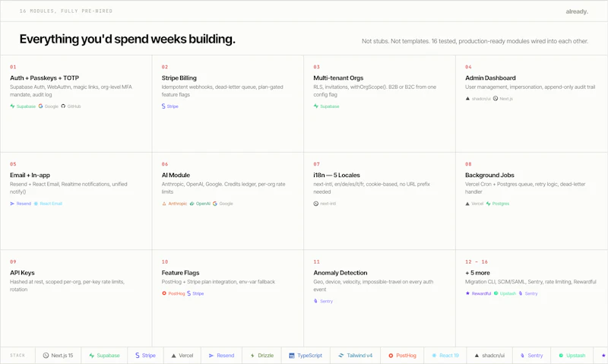Open the Email + In-app module title

pyautogui.click(x=30, y=176)
